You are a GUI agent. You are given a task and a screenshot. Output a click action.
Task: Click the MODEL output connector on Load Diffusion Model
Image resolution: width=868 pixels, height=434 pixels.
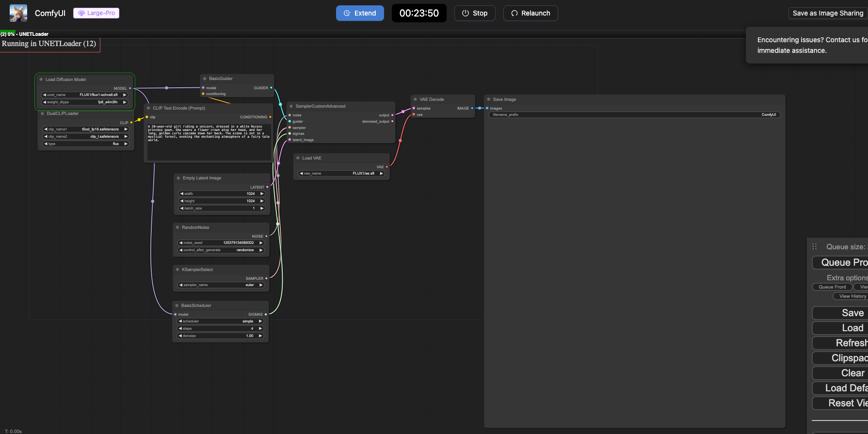(x=130, y=88)
